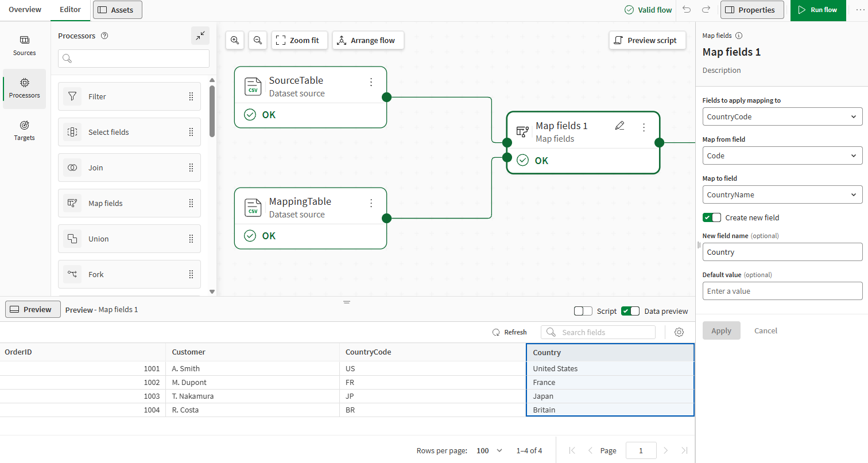Click the United States cell
Viewport: 868px width, 463px height.
click(x=610, y=368)
